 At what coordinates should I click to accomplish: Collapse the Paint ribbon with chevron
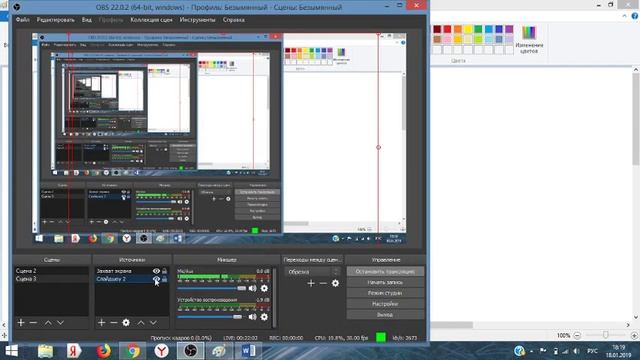624,16
